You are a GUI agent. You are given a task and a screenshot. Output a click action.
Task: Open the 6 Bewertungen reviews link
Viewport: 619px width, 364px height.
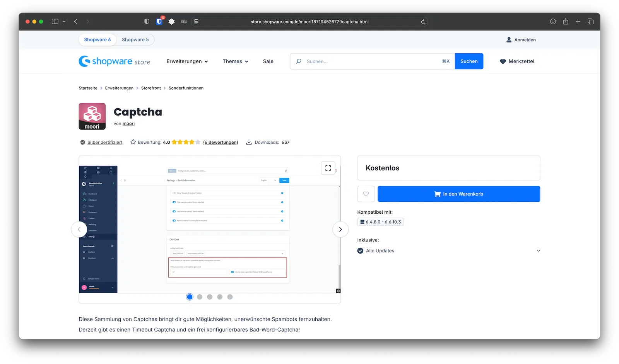pyautogui.click(x=221, y=142)
